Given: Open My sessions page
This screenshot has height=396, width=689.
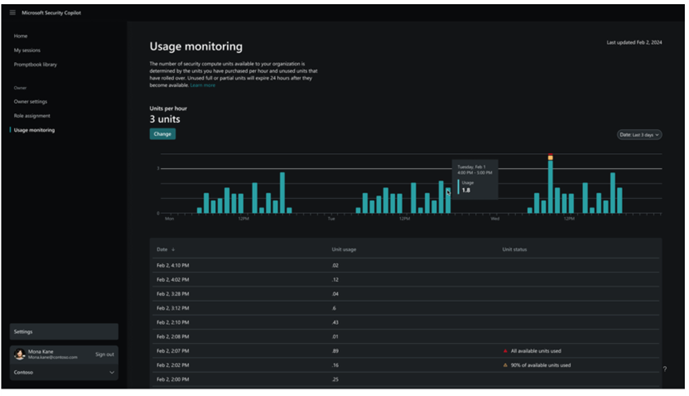Looking at the screenshot, I should click(x=27, y=50).
